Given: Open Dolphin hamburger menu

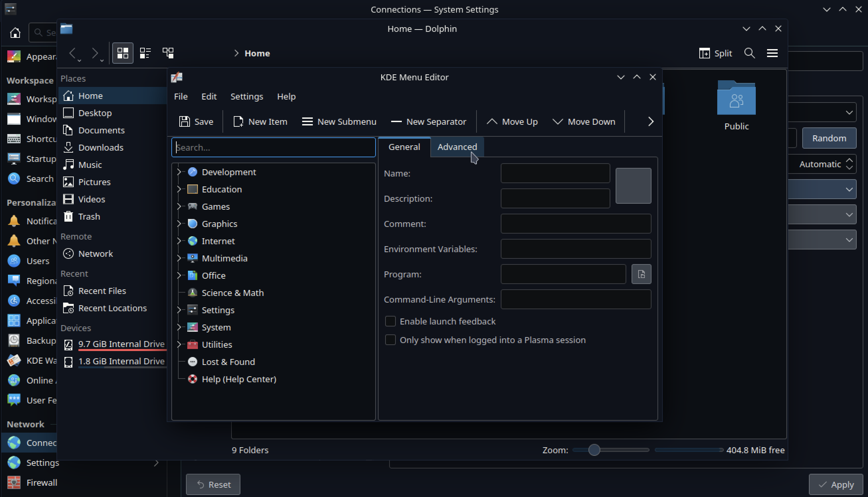Looking at the screenshot, I should tap(772, 53).
